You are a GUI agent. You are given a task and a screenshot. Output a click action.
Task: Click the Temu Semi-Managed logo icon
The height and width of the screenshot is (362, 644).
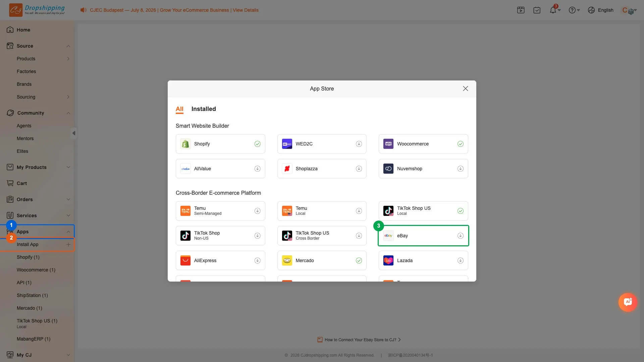point(185,211)
